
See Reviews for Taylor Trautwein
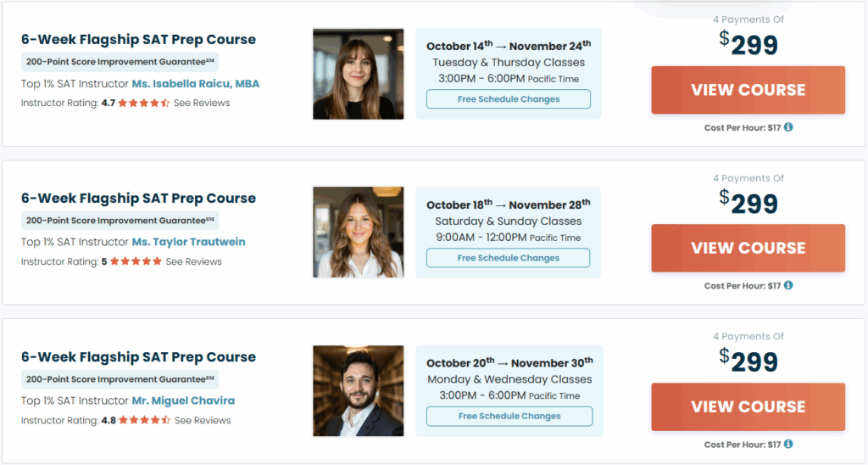coord(193,261)
